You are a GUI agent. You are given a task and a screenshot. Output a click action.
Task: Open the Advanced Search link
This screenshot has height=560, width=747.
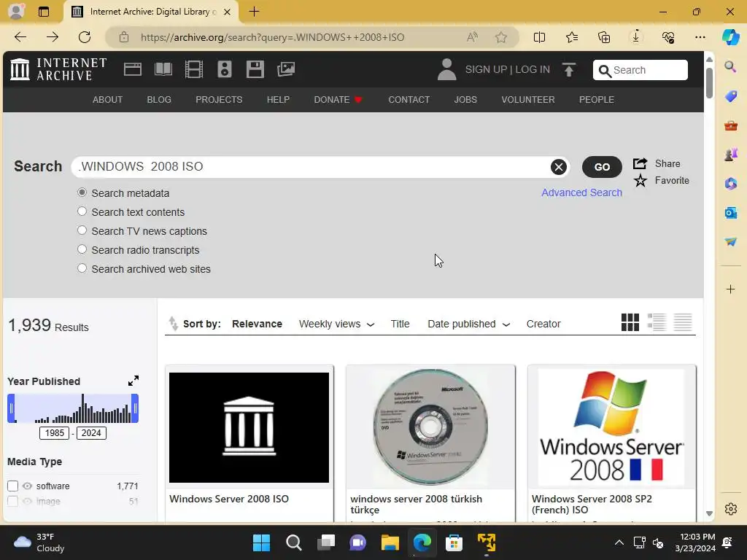[581, 192]
